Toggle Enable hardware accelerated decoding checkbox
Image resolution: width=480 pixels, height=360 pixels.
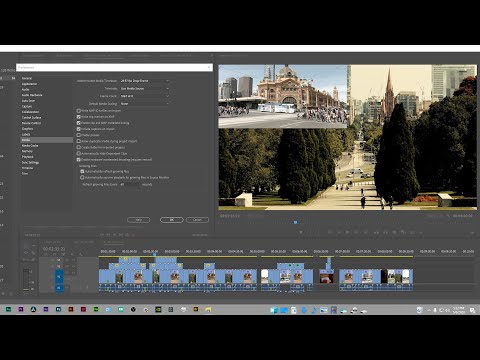pos(79,160)
